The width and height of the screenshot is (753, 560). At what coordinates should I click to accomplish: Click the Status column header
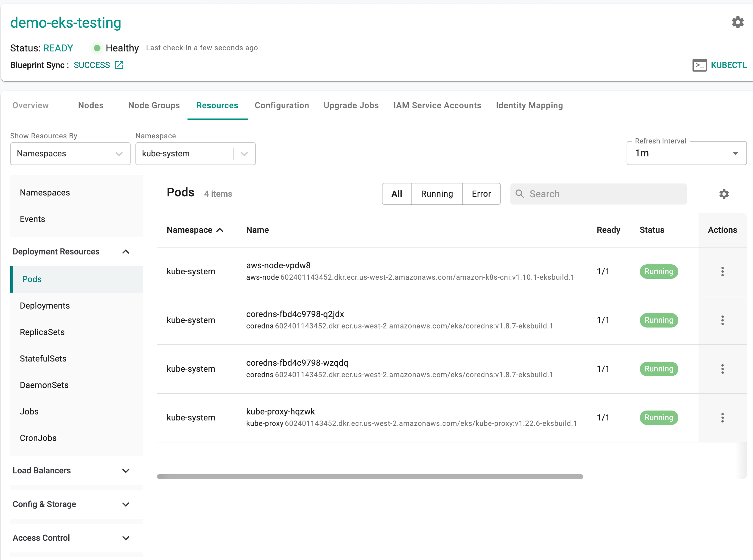tap(652, 230)
